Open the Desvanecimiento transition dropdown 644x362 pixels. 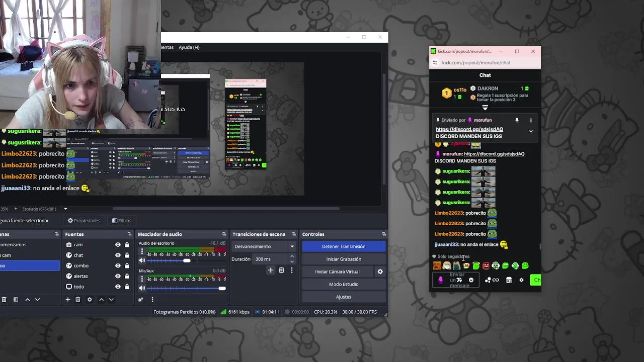264,246
